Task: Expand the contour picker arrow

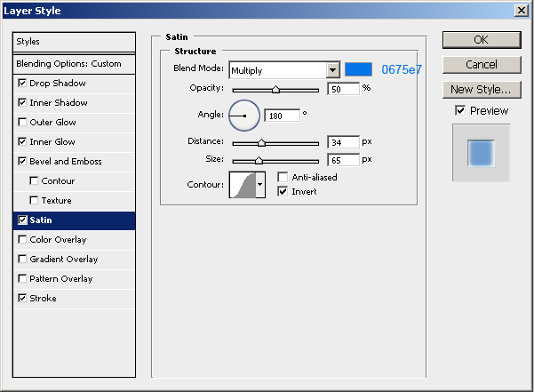Action: (x=260, y=185)
